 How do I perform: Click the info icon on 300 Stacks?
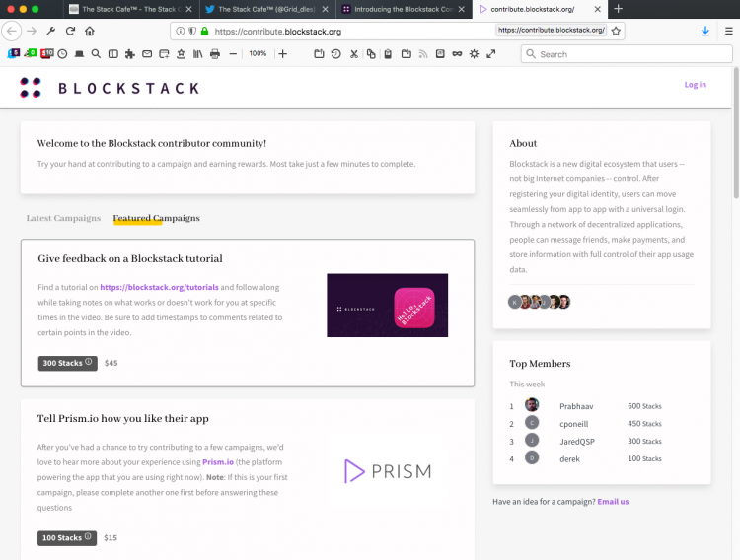88,362
